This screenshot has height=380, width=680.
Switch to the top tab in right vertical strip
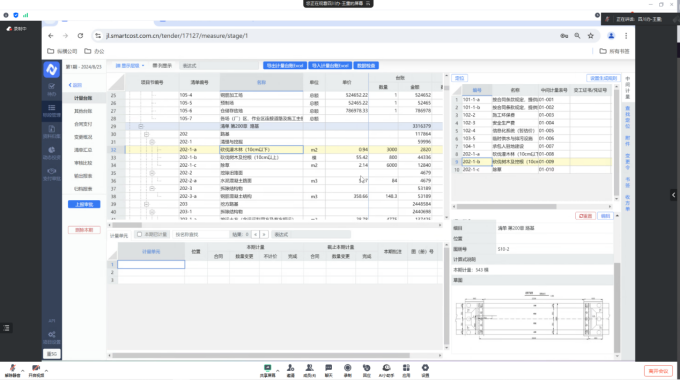coord(628,88)
